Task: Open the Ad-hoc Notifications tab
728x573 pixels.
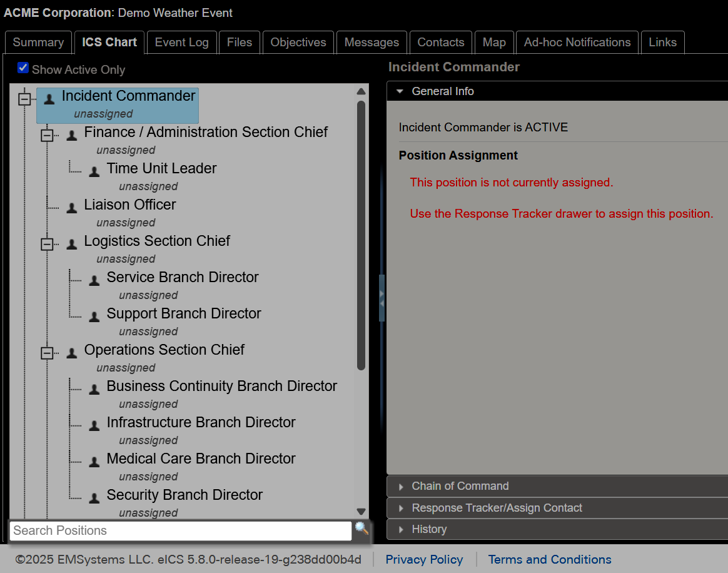Action: pyautogui.click(x=577, y=42)
